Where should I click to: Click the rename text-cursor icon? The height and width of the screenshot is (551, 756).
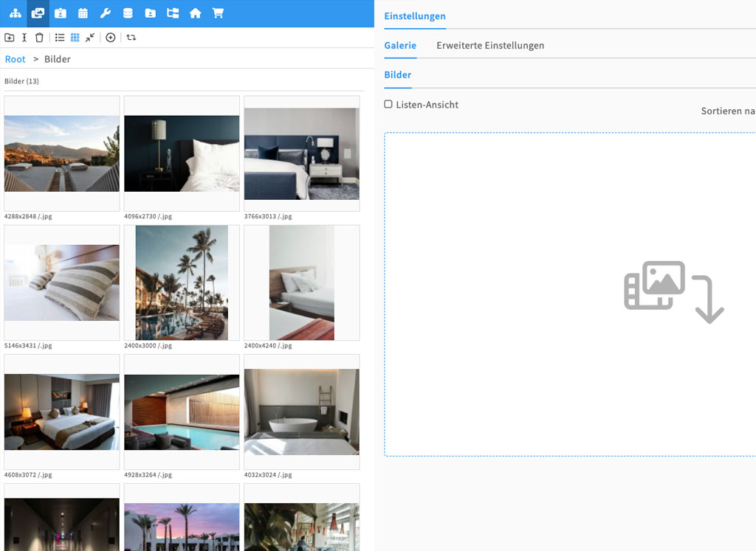24,38
